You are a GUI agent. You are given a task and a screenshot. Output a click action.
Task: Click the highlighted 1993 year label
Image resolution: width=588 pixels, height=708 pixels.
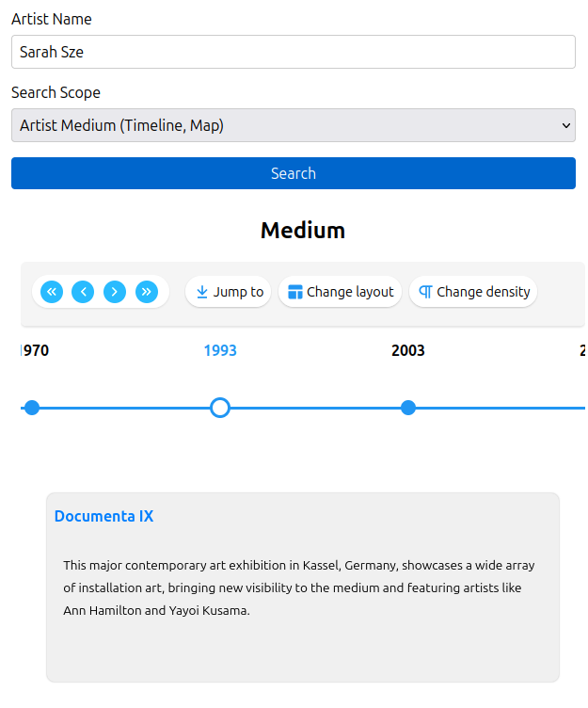coord(220,351)
